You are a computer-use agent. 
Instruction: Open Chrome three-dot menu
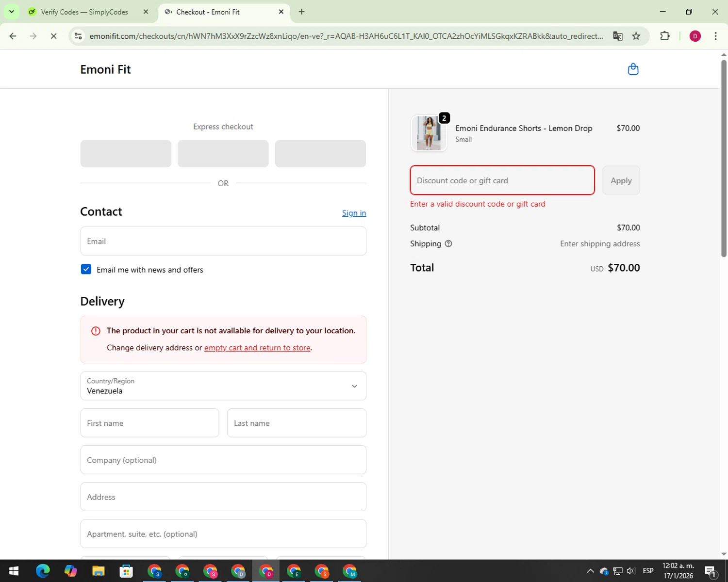pyautogui.click(x=715, y=36)
